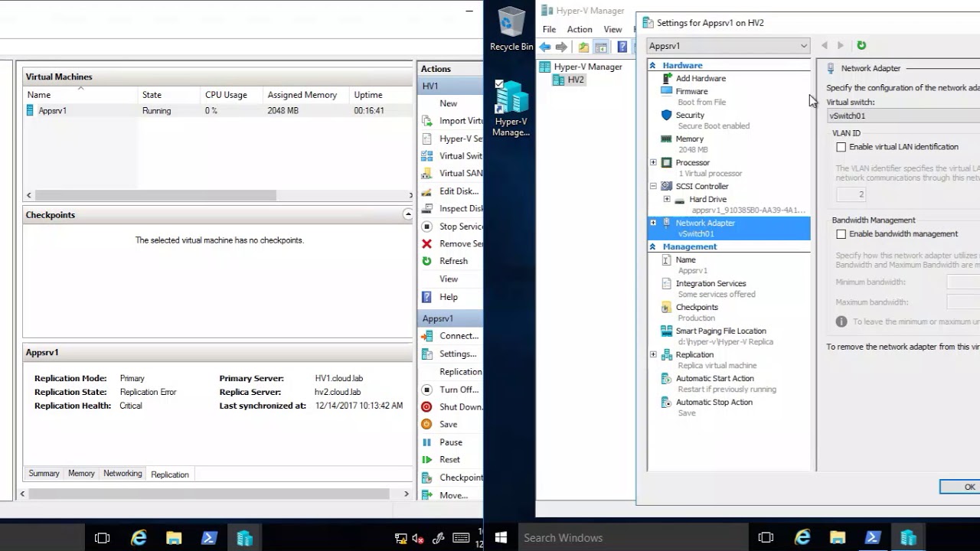The height and width of the screenshot is (551, 980).
Task: Select the Appsrv1 row in Virtual Machines
Action: click(x=218, y=110)
